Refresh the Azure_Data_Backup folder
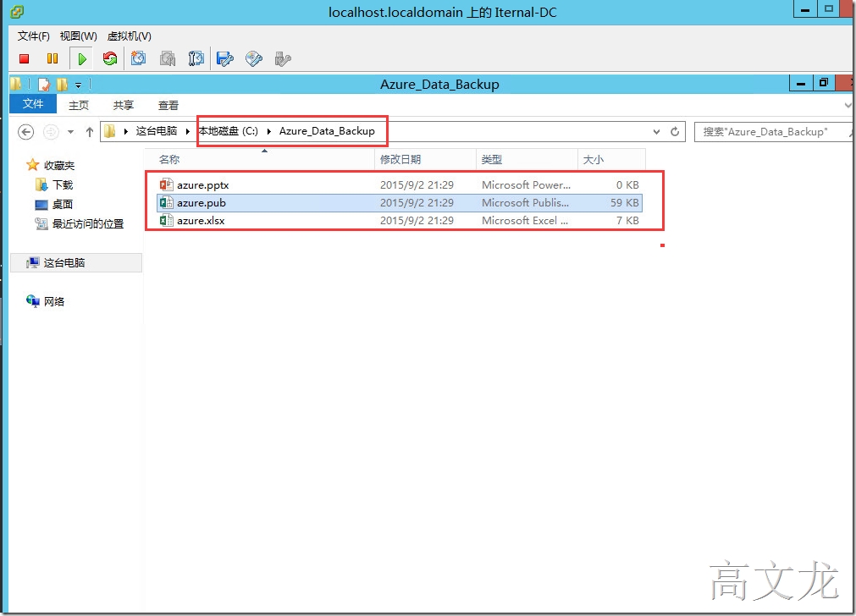Viewport: 856px width, 616px height. [x=675, y=131]
